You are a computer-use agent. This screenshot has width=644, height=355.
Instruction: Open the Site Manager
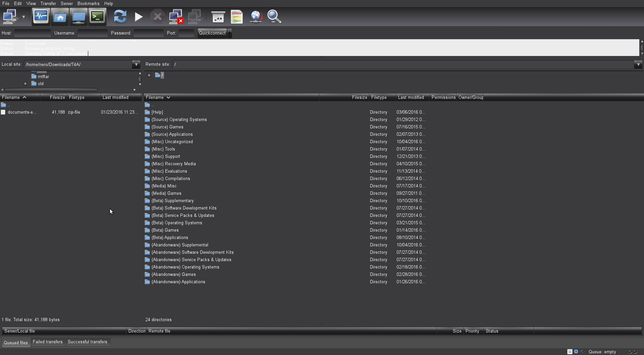pos(10,16)
